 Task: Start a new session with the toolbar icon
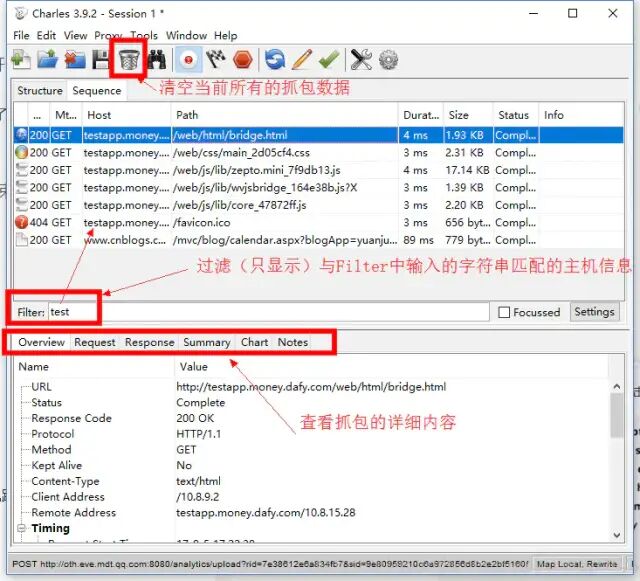21,60
